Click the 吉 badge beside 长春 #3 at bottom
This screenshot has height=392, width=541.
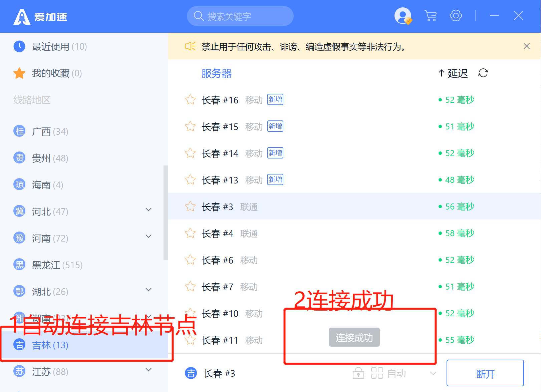(x=191, y=373)
